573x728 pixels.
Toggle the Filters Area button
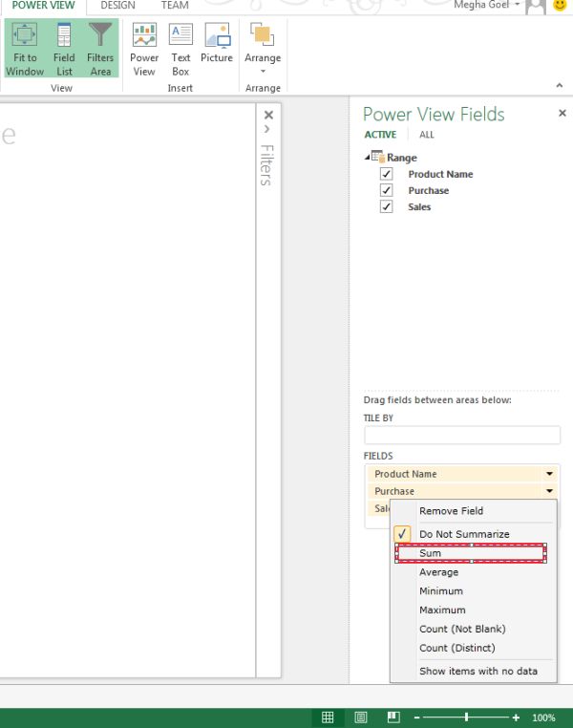(x=100, y=49)
